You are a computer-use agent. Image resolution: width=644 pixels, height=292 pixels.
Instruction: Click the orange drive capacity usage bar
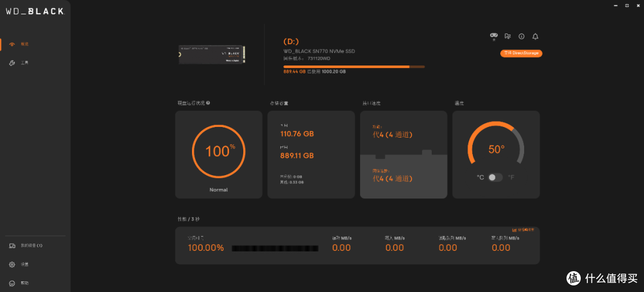(354, 67)
